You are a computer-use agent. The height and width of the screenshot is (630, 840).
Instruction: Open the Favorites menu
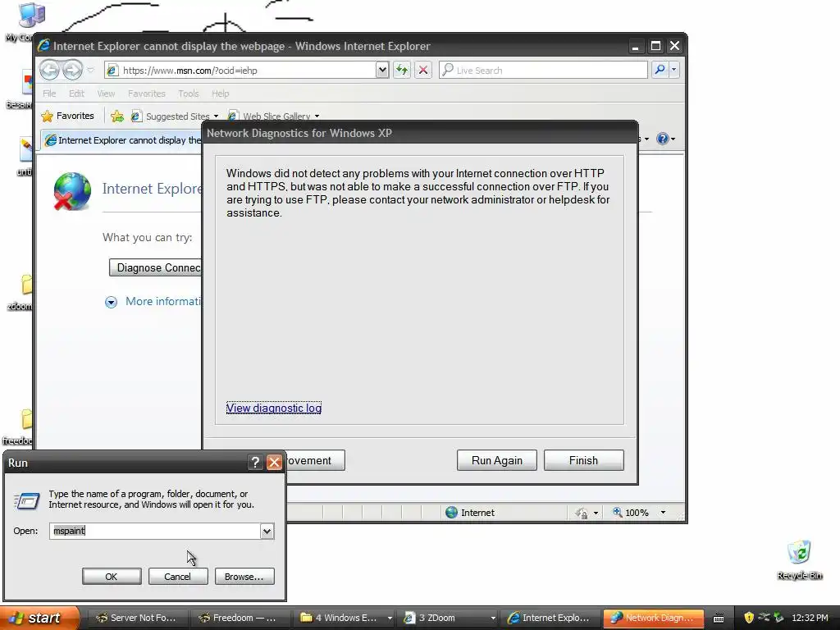146,94
